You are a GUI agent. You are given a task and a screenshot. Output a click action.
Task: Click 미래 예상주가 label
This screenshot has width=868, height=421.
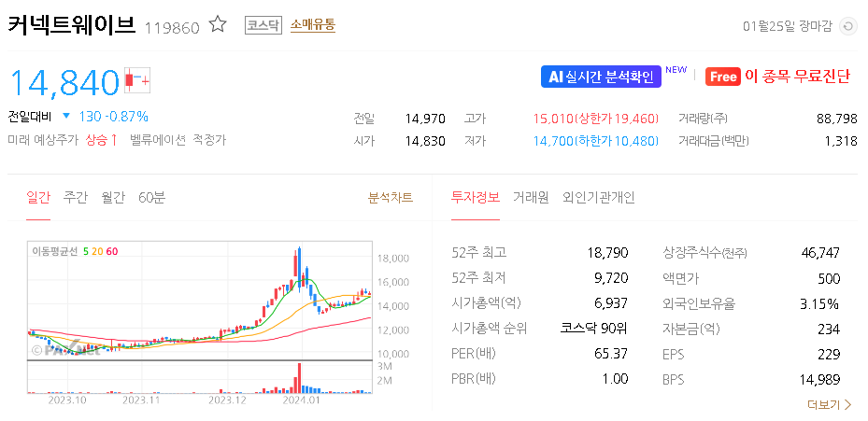point(43,140)
